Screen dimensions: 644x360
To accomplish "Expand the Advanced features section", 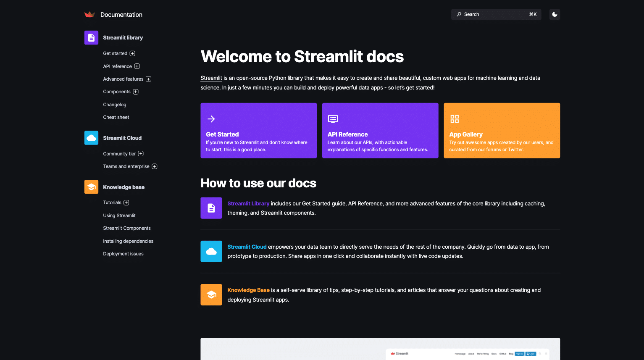I will pos(148,79).
